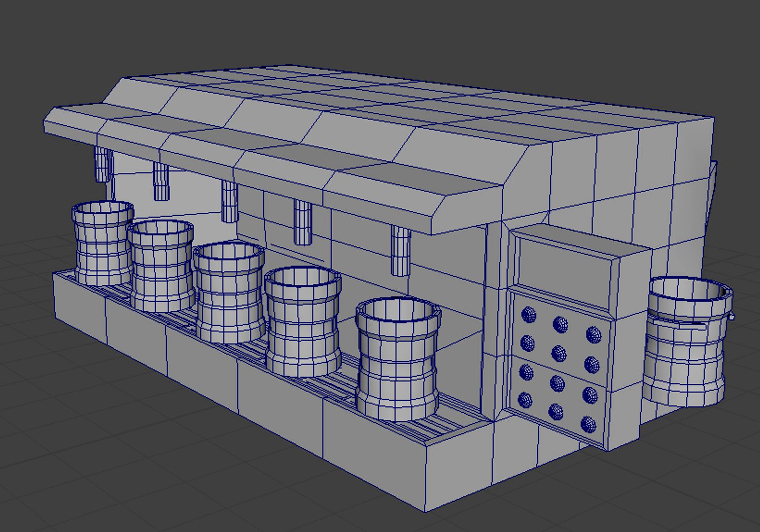Select the leftmost dispenser nozzle under the canopy
The image size is (760, 532).
tap(104, 165)
